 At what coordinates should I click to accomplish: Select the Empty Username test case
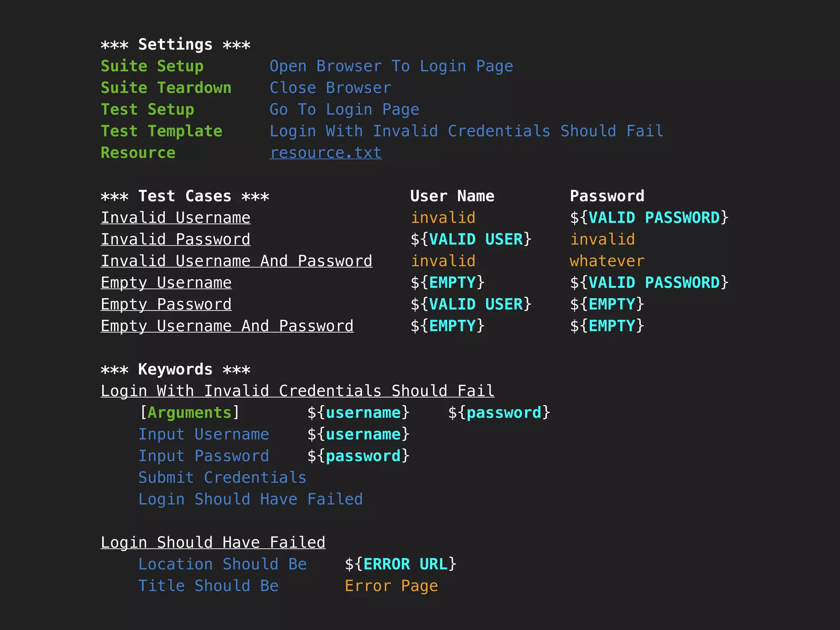166,283
